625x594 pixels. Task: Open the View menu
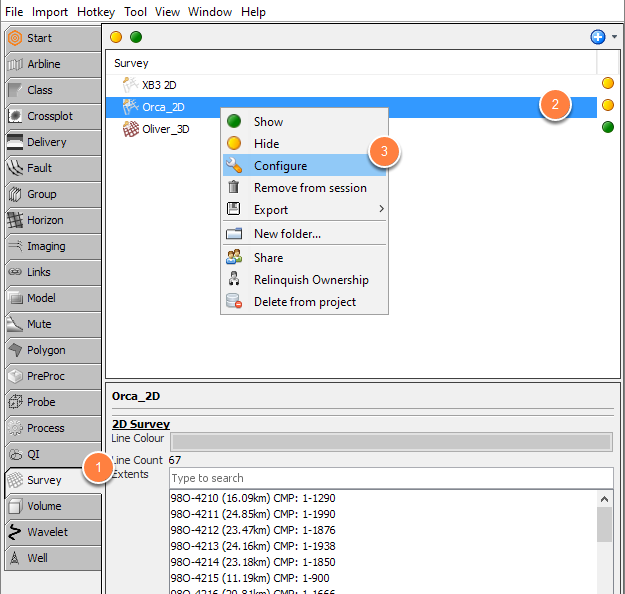click(167, 12)
